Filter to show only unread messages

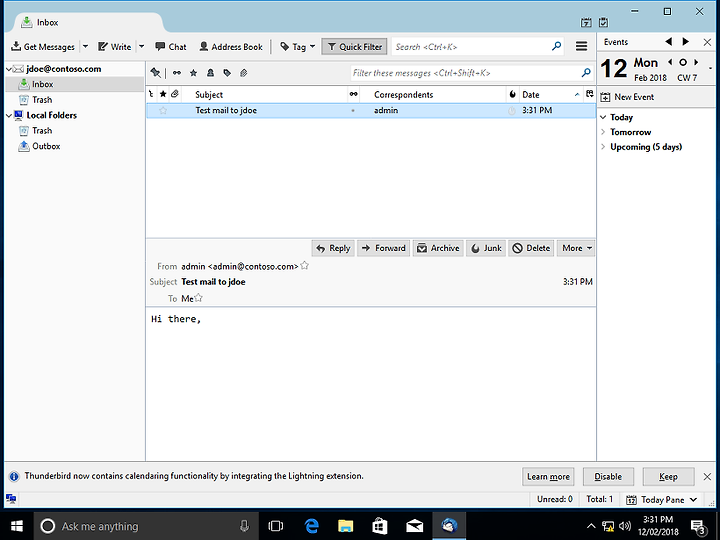click(x=177, y=73)
